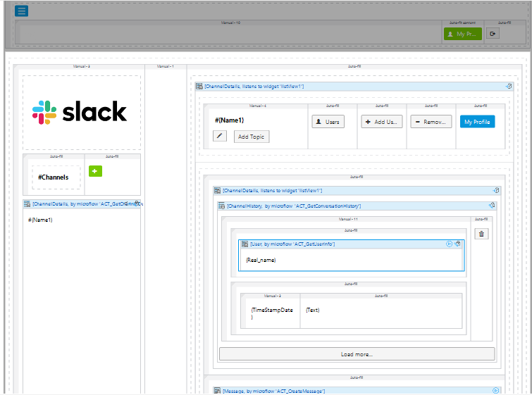Click the rightmost icon in User header
Screen dimensions: 532x395
(457, 244)
